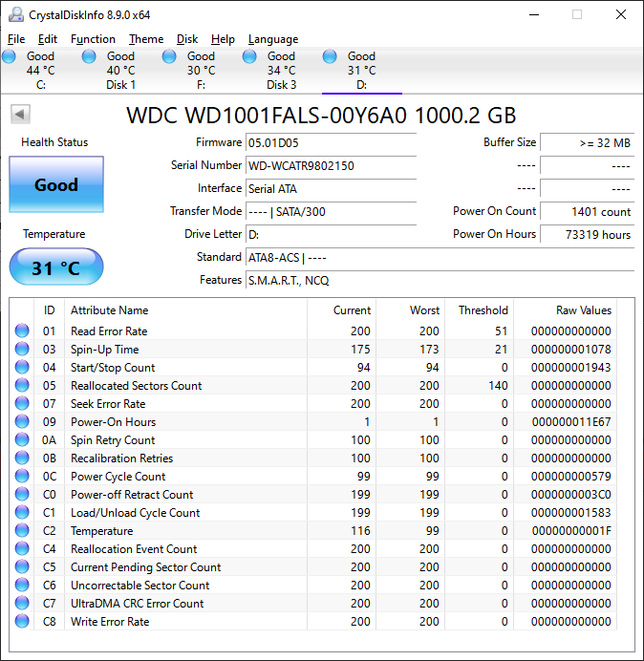The width and height of the screenshot is (644, 661).
Task: Click status orb of Uncorrectable Sector Count row
Action: [x=22, y=585]
